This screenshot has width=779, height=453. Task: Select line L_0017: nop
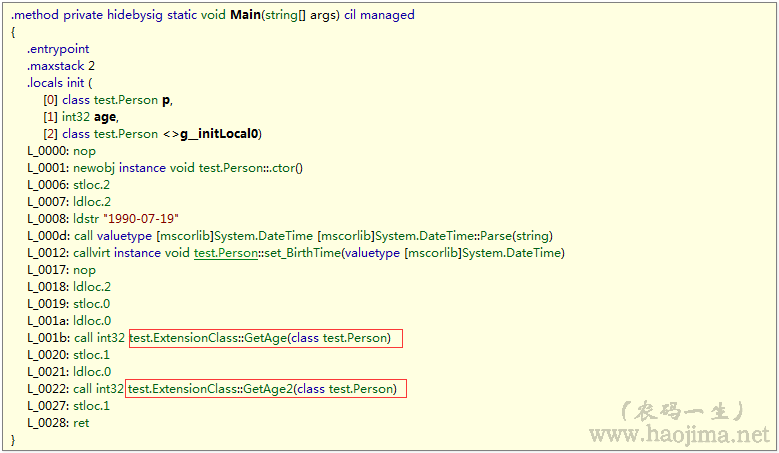click(62, 270)
